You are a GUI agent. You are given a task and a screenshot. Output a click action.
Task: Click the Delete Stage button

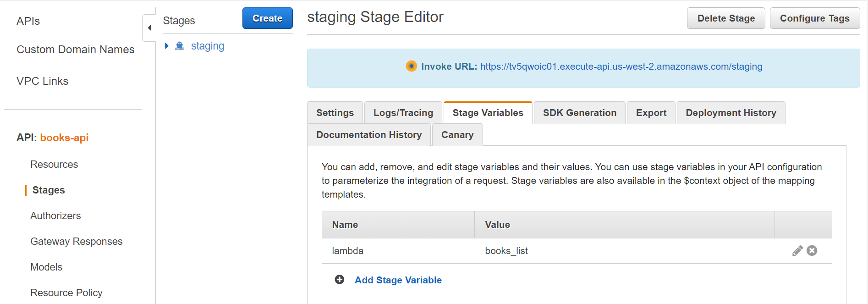[726, 18]
